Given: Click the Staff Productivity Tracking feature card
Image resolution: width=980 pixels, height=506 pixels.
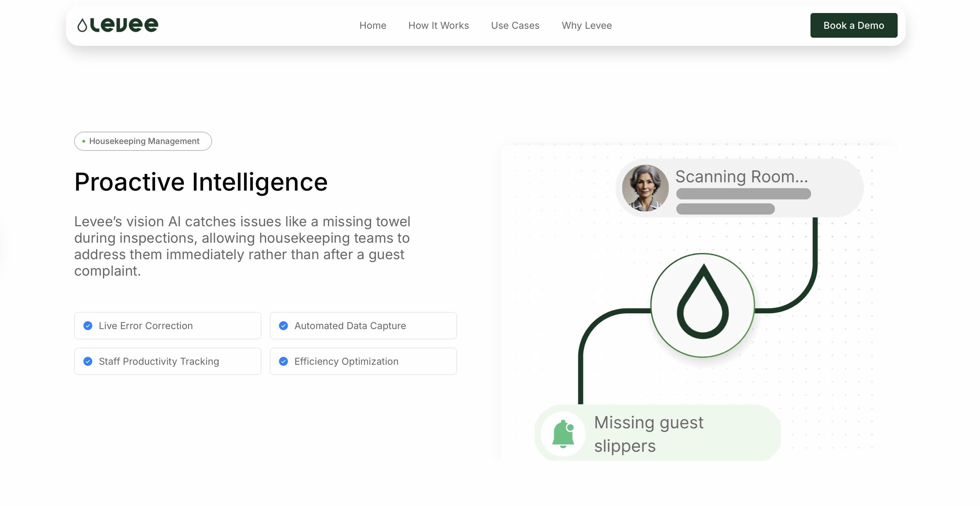Looking at the screenshot, I should [x=167, y=361].
